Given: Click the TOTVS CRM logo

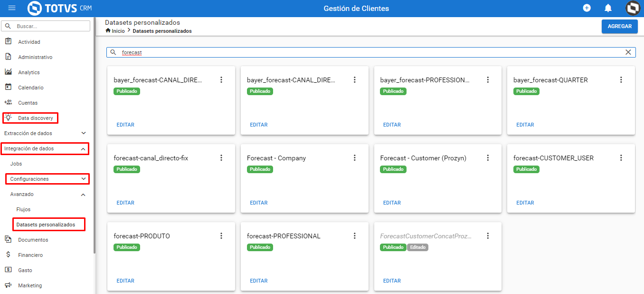Looking at the screenshot, I should [59, 8].
